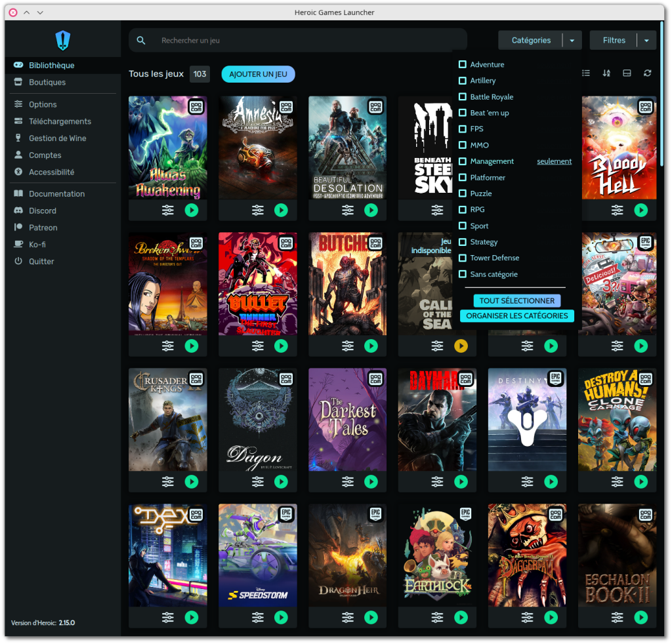672x644 pixels.
Task: Open settings for Dagon
Action: [x=257, y=482]
